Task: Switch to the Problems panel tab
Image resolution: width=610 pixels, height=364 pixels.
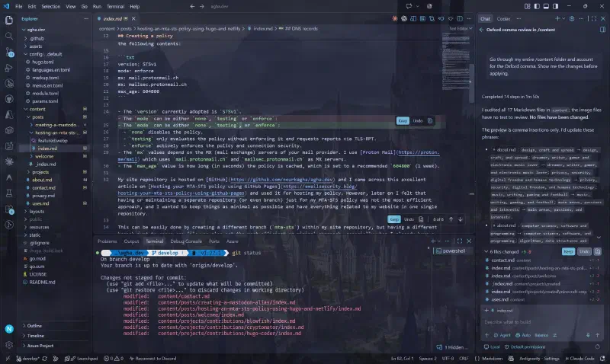Action: tap(107, 241)
